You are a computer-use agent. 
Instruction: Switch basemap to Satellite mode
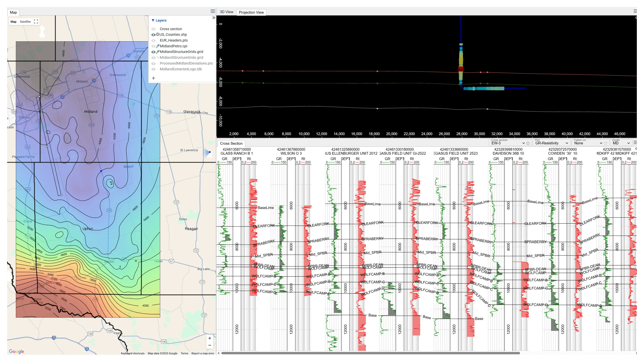click(x=25, y=21)
